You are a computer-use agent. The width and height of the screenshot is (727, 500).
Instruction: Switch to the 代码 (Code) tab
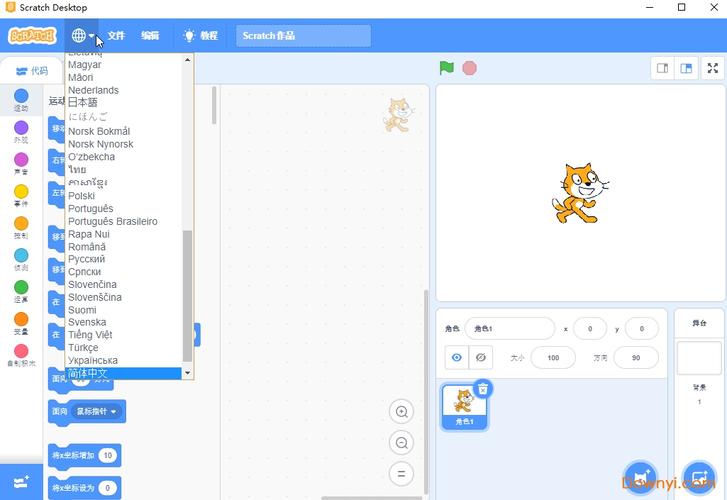[x=32, y=71]
